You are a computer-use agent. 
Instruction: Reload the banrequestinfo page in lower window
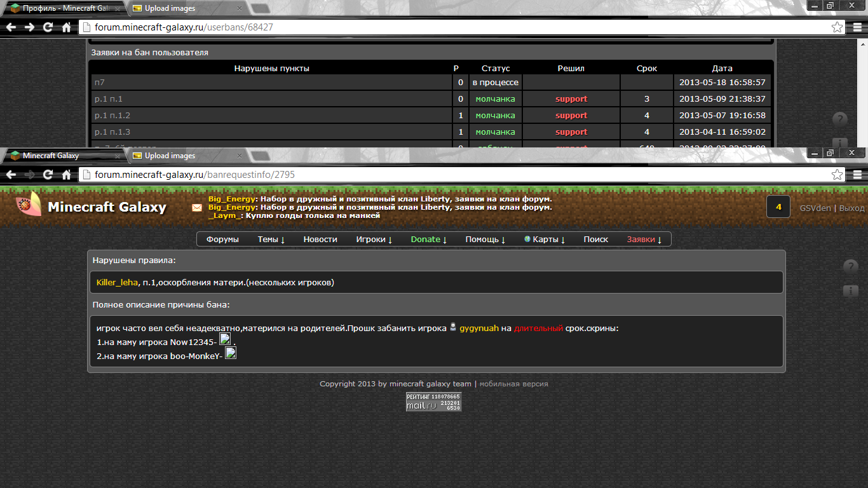click(x=48, y=174)
